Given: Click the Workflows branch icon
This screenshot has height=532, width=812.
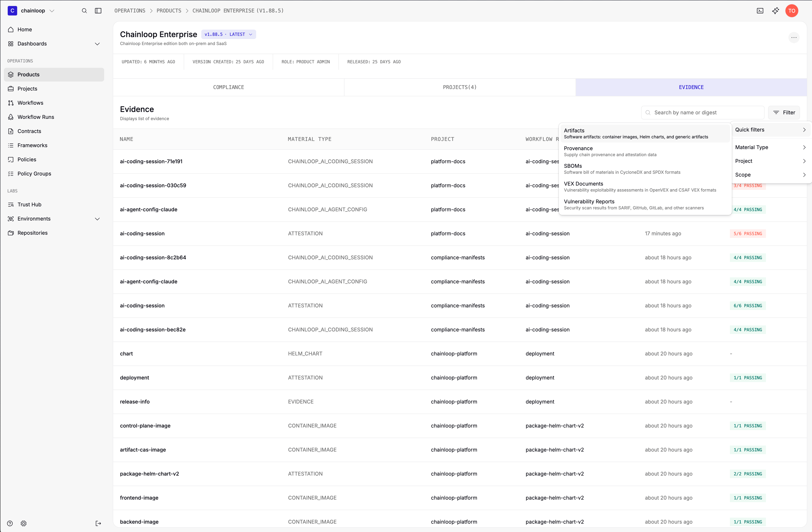Looking at the screenshot, I should pos(11,103).
